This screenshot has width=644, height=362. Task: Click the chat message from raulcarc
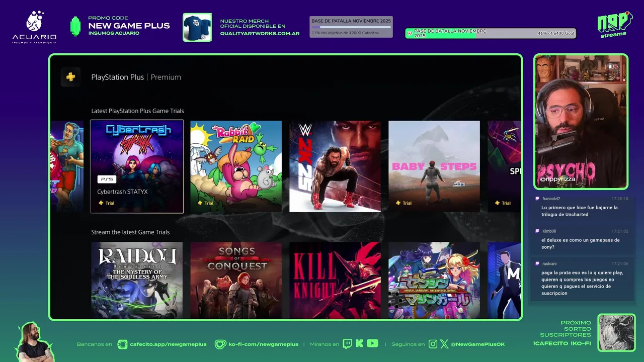tap(582, 279)
